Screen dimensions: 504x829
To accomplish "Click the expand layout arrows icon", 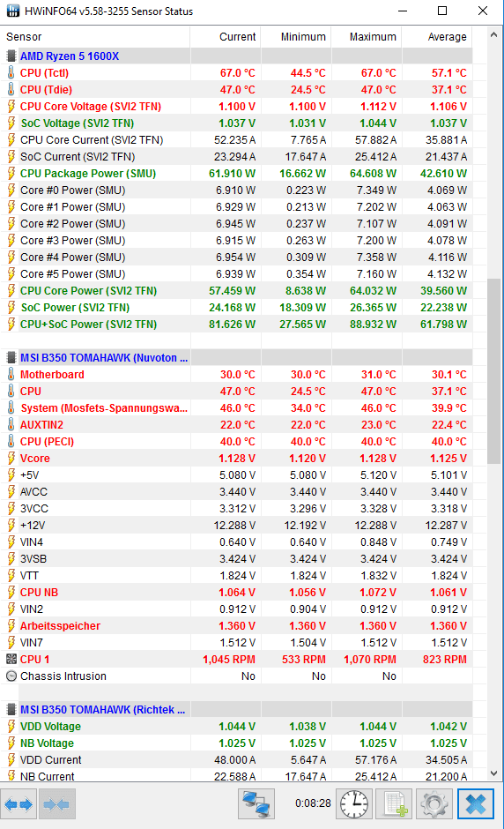I will pyautogui.click(x=19, y=804).
